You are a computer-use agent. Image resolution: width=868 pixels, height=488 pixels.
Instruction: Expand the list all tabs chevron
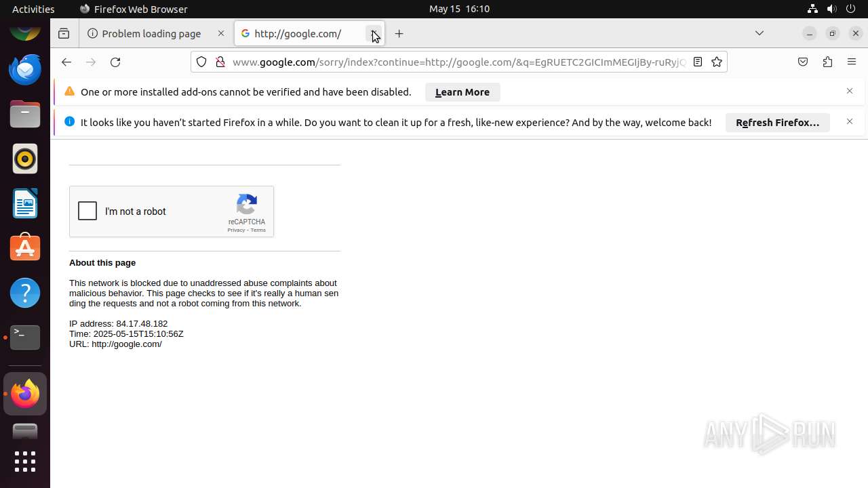click(x=759, y=33)
